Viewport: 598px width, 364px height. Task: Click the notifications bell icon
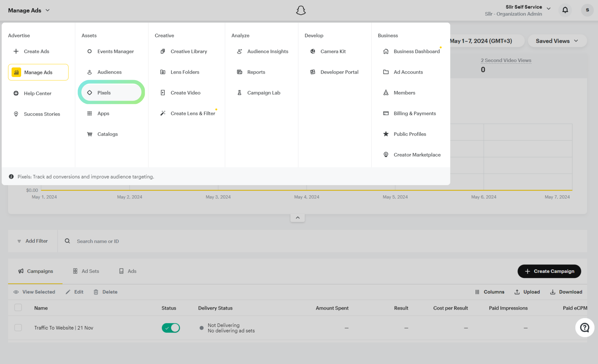(x=565, y=10)
